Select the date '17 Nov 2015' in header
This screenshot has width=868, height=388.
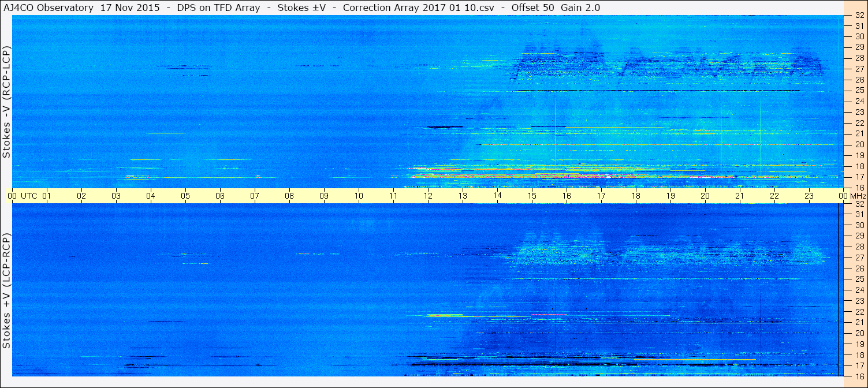tap(129, 8)
